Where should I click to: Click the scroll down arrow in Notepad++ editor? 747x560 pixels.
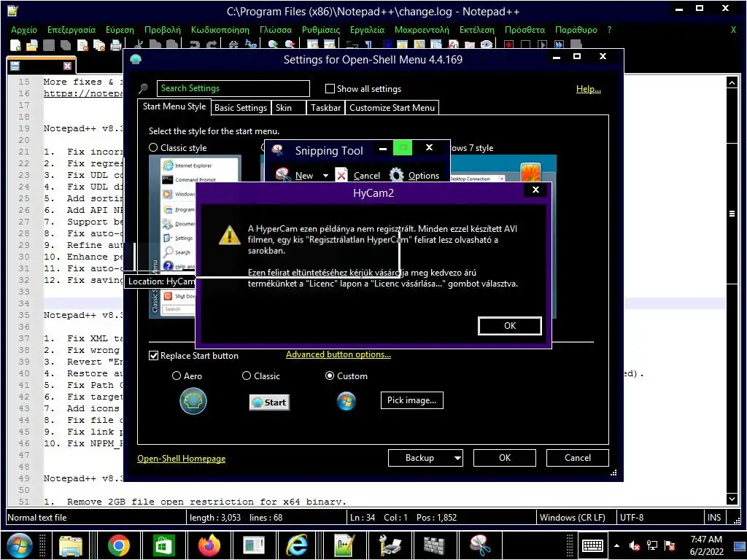732,499
